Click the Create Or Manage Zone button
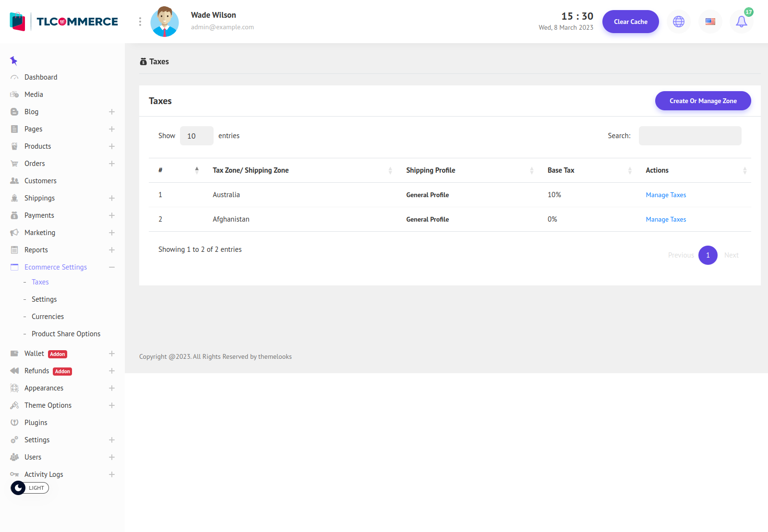 [703, 101]
